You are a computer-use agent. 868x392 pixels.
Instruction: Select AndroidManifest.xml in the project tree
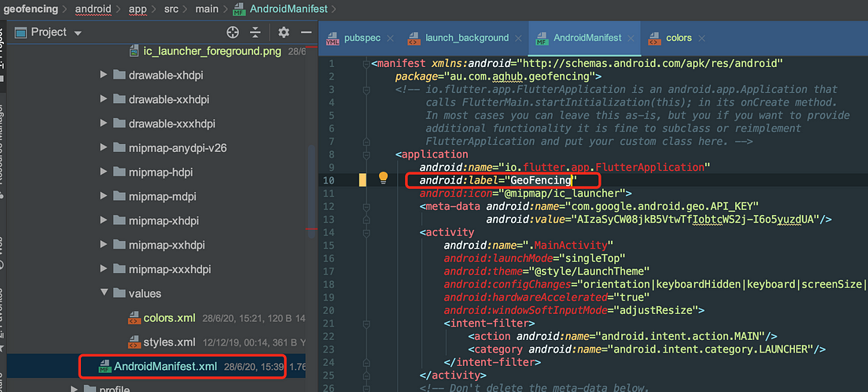(x=165, y=366)
